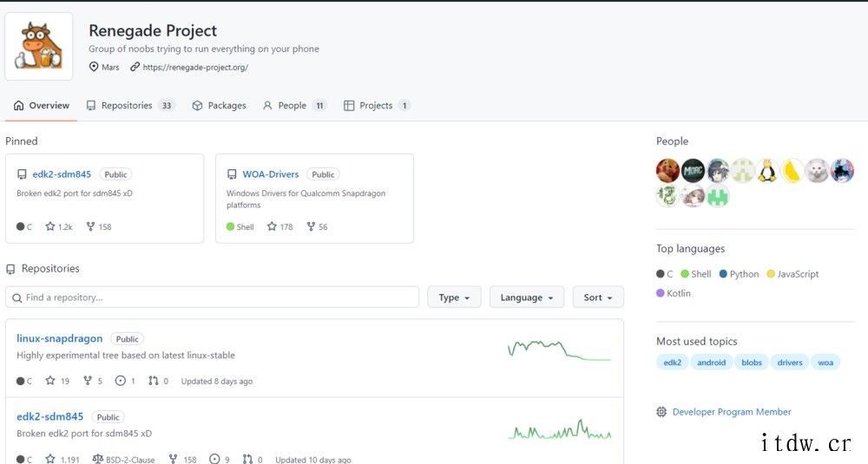Expand the Type filter dropdown
This screenshot has width=868, height=464.
454,297
